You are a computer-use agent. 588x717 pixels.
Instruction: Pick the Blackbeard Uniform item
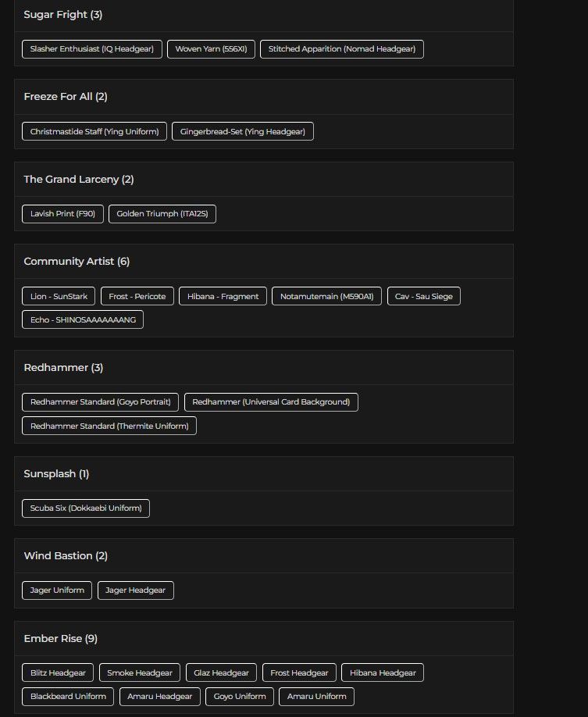[68, 696]
